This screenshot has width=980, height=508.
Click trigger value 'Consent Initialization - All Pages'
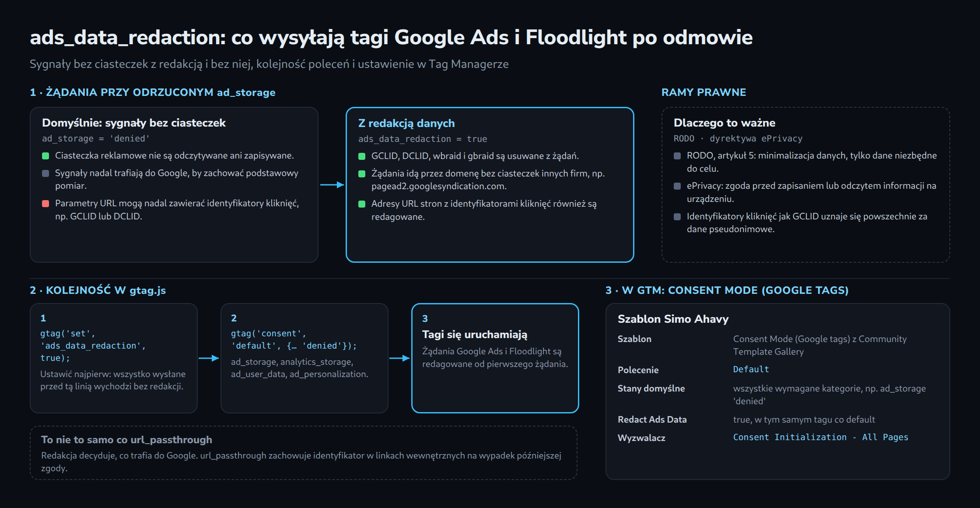point(821,437)
